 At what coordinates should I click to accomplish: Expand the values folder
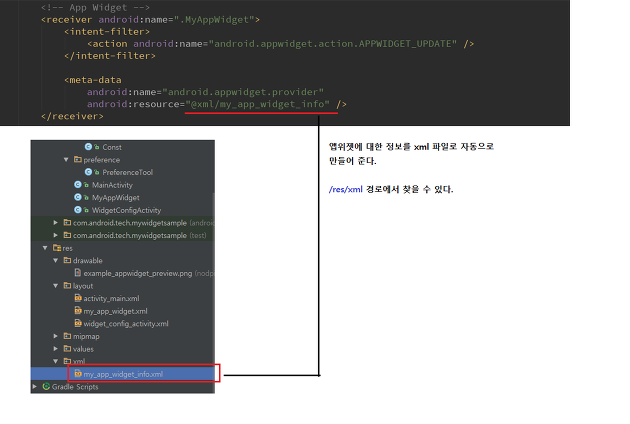coord(55,349)
